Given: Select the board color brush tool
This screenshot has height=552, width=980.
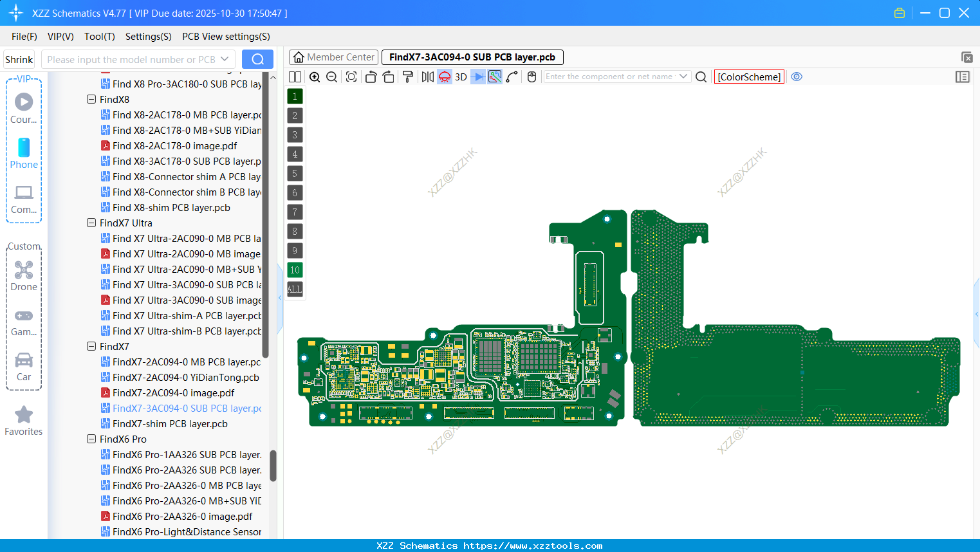Looking at the screenshot, I should coord(407,77).
